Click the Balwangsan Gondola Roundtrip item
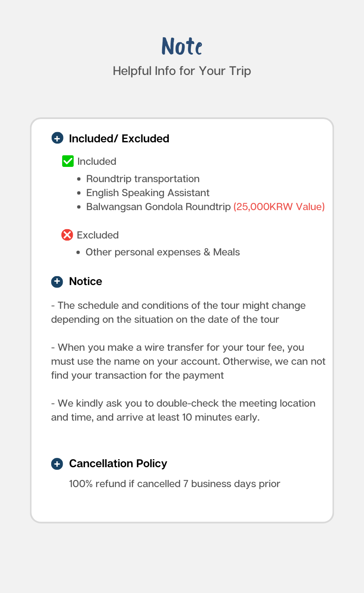 click(x=158, y=207)
